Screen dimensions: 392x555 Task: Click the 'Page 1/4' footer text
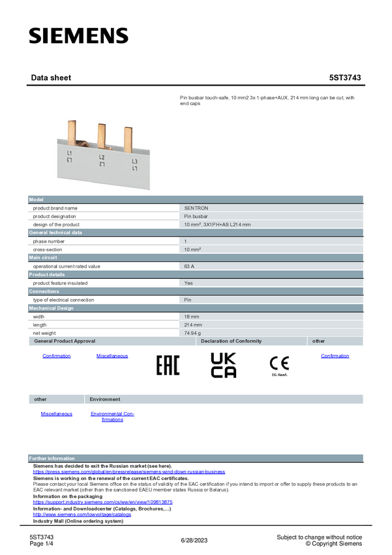point(41,544)
